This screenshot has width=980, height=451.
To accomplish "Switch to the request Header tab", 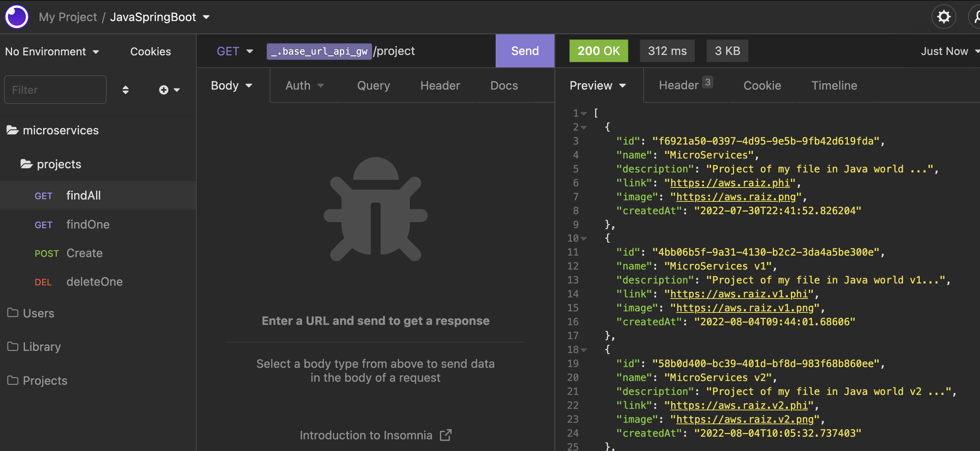I will click(440, 85).
